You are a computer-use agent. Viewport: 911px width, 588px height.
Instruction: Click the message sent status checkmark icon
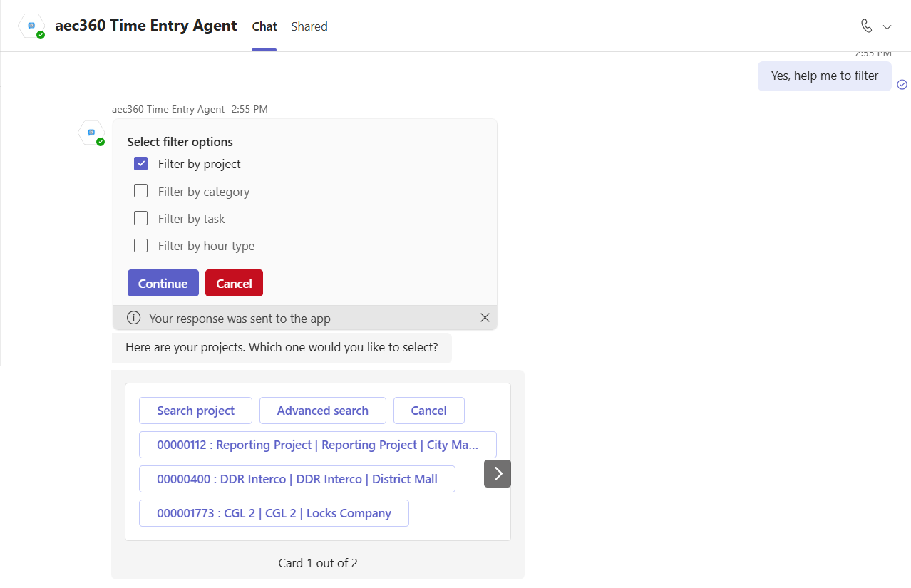point(902,84)
